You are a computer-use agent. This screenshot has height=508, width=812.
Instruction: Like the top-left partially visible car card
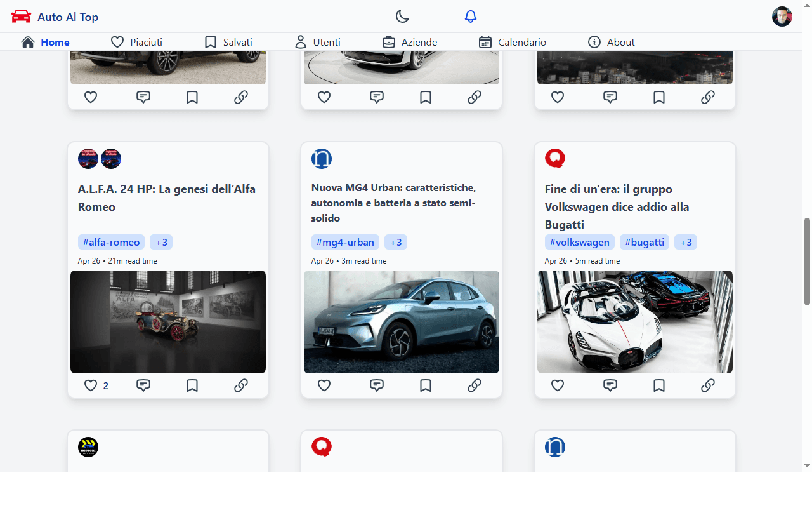click(91, 97)
